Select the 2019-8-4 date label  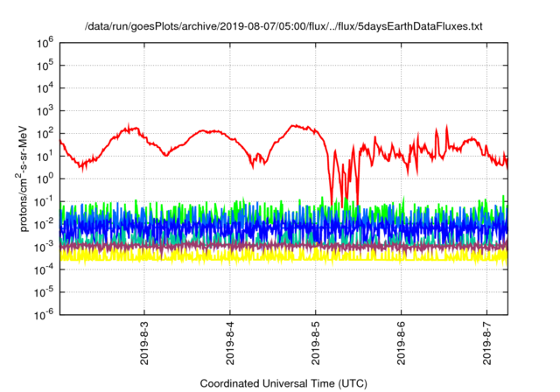pyautogui.click(x=230, y=343)
